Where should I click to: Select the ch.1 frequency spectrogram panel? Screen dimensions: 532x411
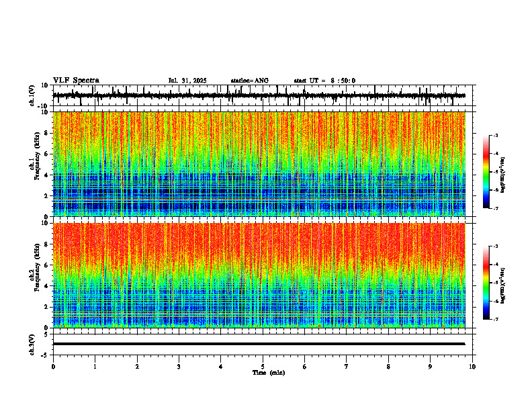coord(264,164)
